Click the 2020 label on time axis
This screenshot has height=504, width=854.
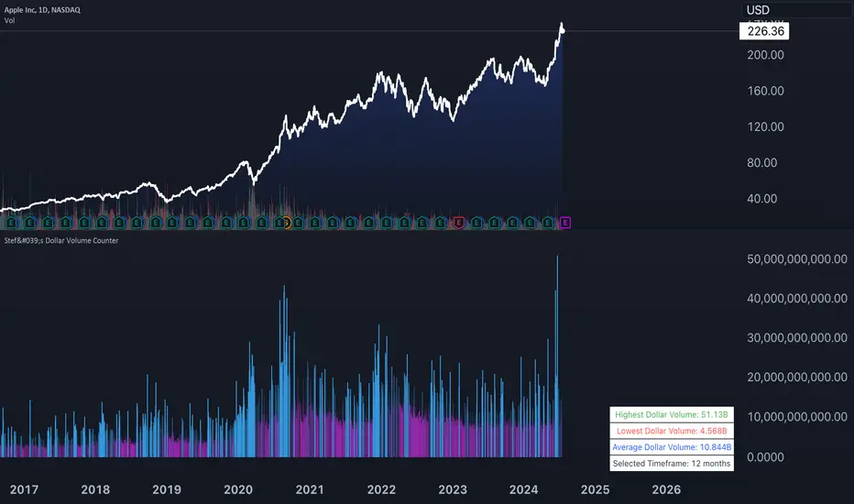[x=238, y=489]
